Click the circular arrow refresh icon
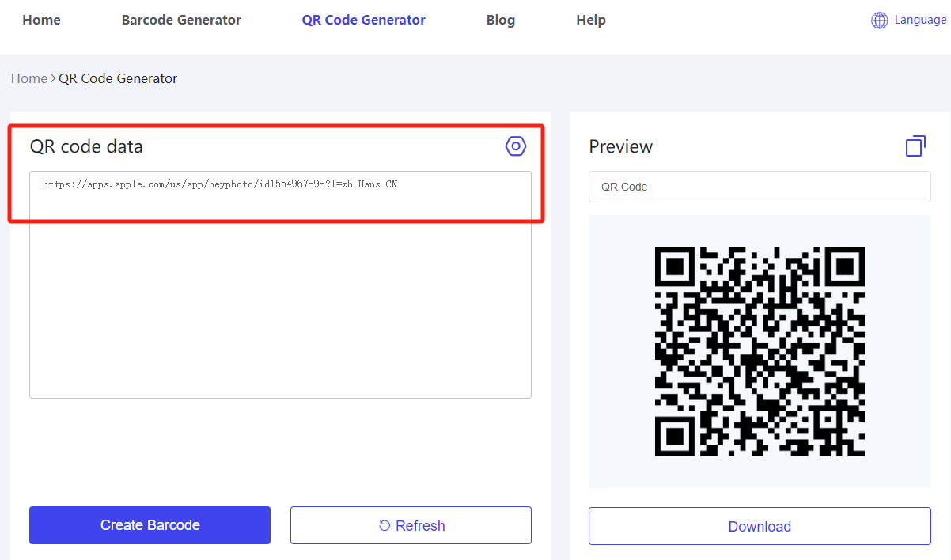 (x=385, y=526)
